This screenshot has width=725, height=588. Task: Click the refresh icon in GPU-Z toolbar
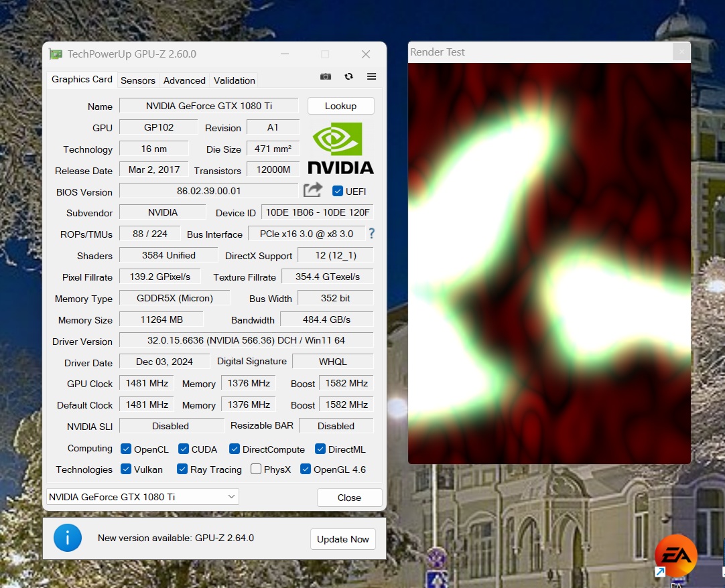pos(348,77)
